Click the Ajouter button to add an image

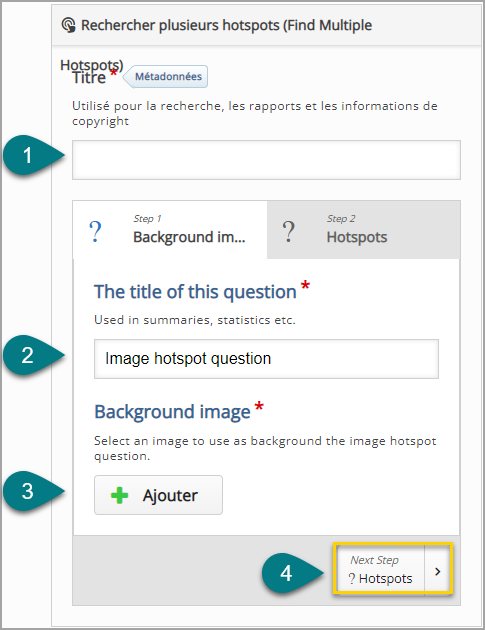158,495
